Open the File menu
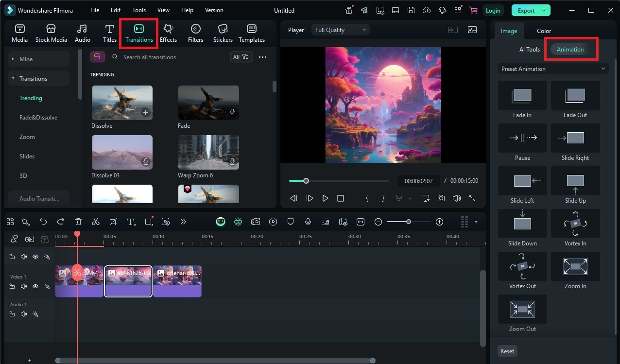 click(95, 10)
